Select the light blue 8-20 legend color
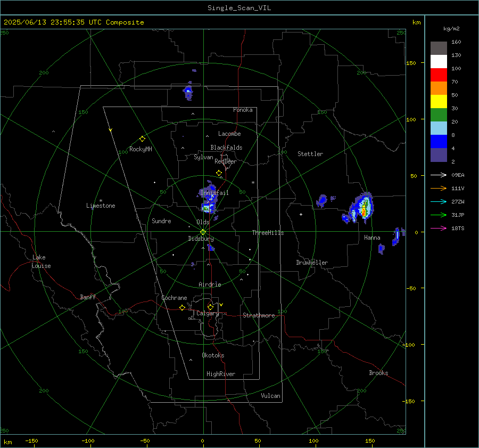This screenshot has height=448, width=479. pos(439,128)
